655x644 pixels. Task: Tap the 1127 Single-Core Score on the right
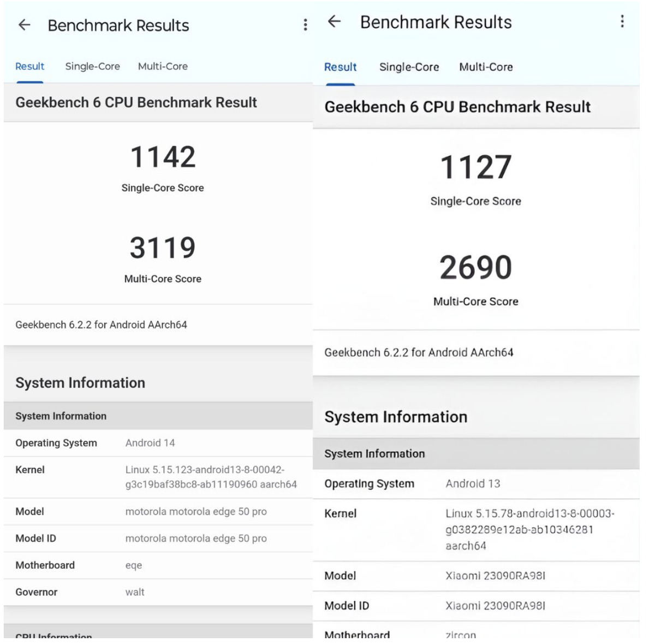point(477,167)
